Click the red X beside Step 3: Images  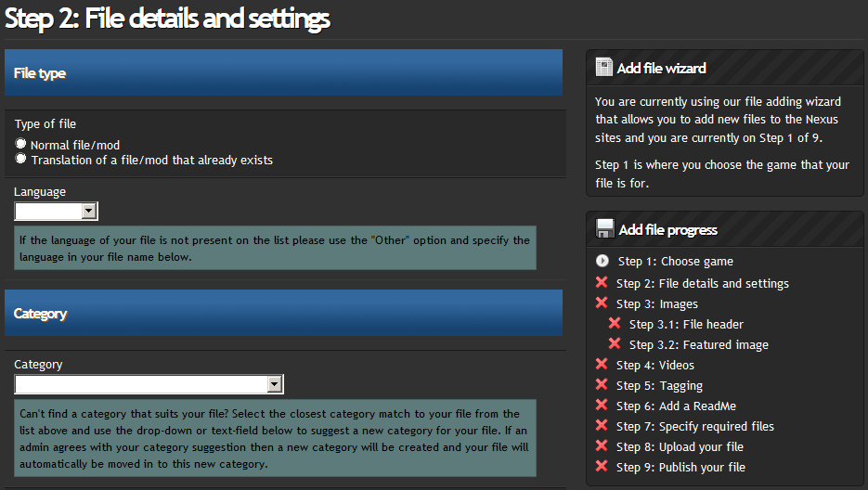coord(602,303)
